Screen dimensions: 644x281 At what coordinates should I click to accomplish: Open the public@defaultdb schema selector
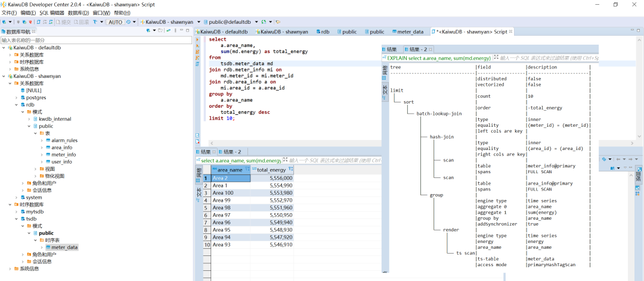pyautogui.click(x=229, y=22)
